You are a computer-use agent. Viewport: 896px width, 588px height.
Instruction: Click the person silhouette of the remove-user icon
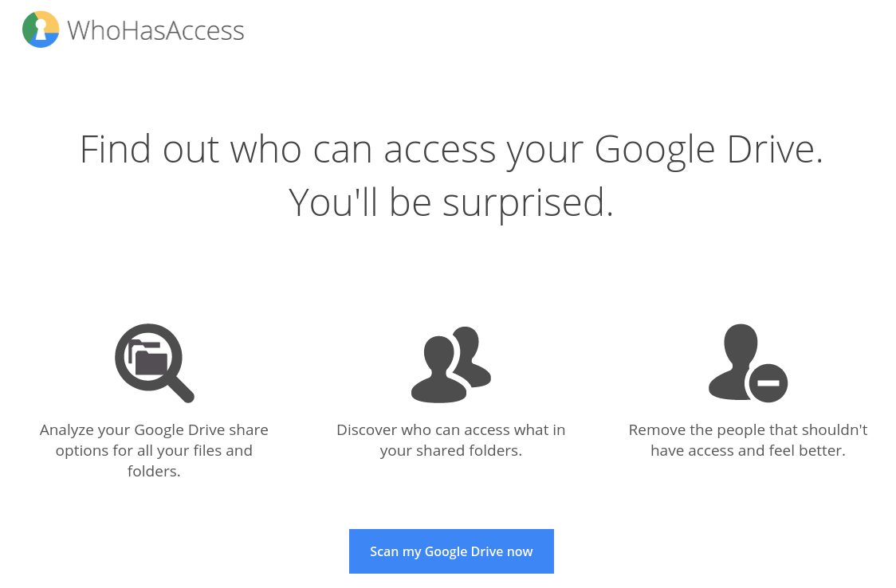pos(733,362)
